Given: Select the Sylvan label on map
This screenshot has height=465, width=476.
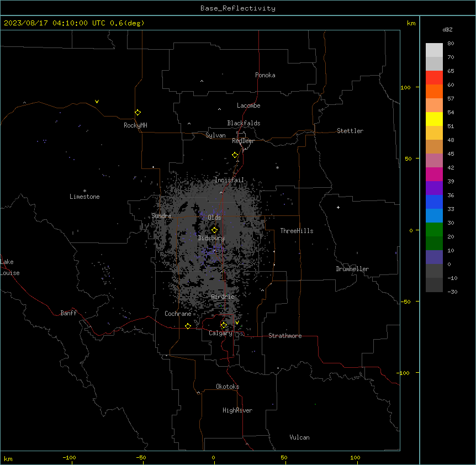Looking at the screenshot, I should (215, 135).
